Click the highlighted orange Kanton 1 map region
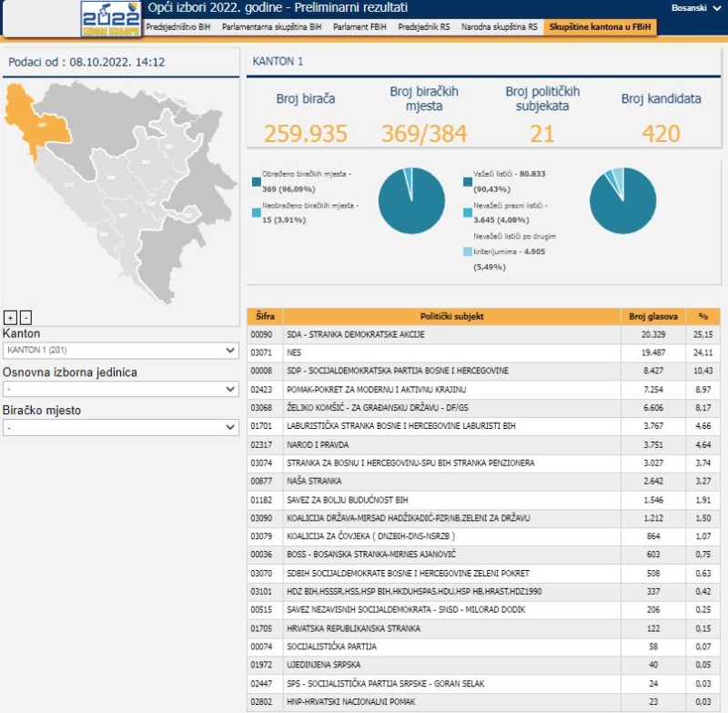 click(38, 119)
